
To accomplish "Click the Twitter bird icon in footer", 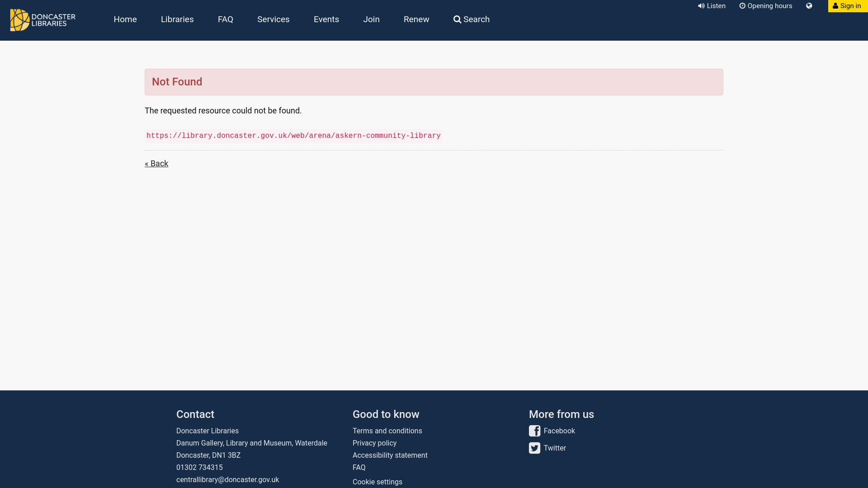I will click(534, 448).
